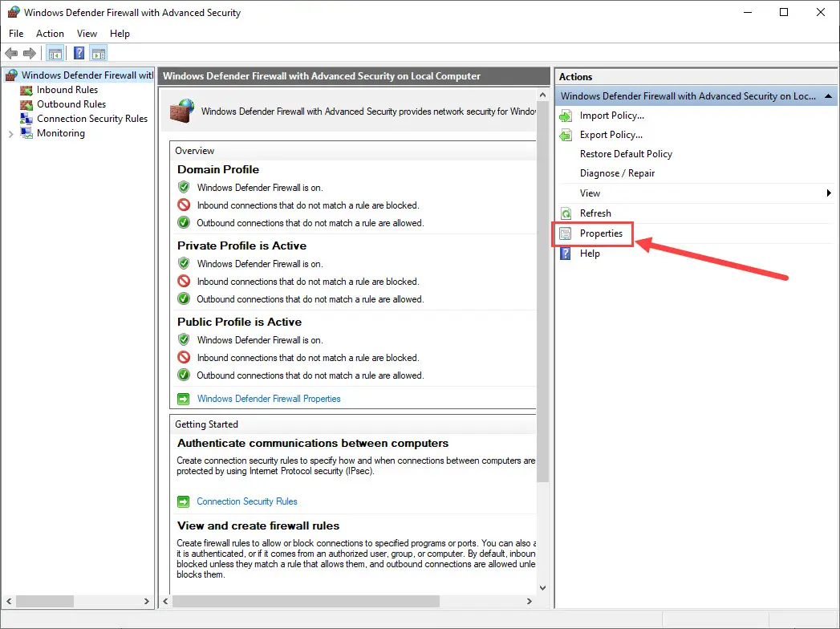Click the Public Profile is Active heading
This screenshot has width=840, height=629.
tap(239, 322)
